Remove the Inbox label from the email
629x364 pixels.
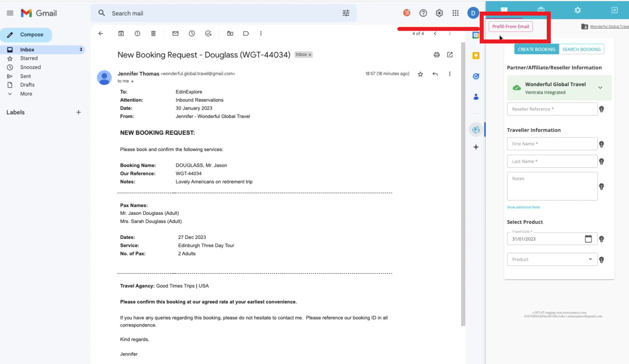(x=310, y=55)
